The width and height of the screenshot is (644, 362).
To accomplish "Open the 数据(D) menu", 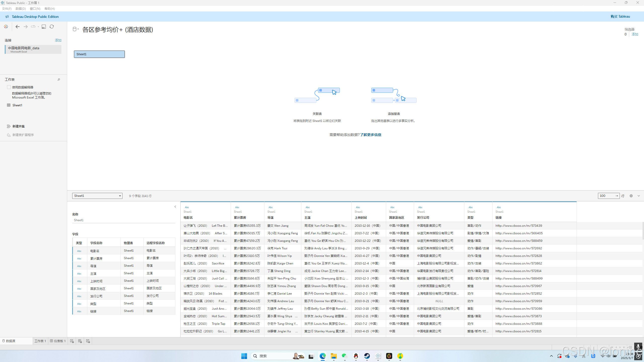I will tap(21, 9).
